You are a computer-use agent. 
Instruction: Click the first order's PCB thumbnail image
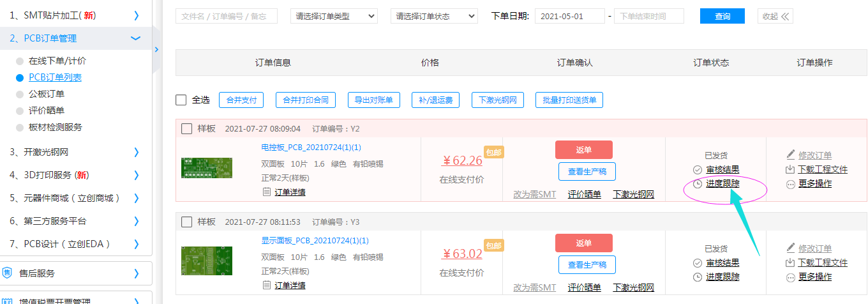click(x=207, y=167)
